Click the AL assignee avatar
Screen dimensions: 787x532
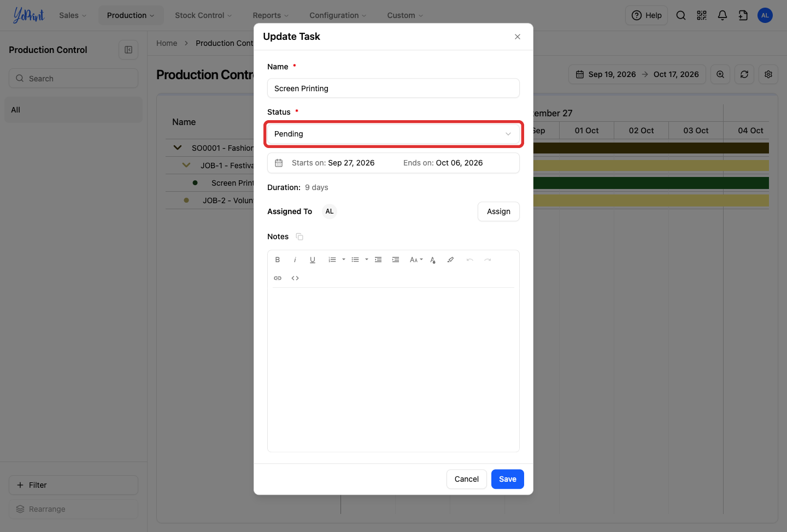pyautogui.click(x=330, y=211)
